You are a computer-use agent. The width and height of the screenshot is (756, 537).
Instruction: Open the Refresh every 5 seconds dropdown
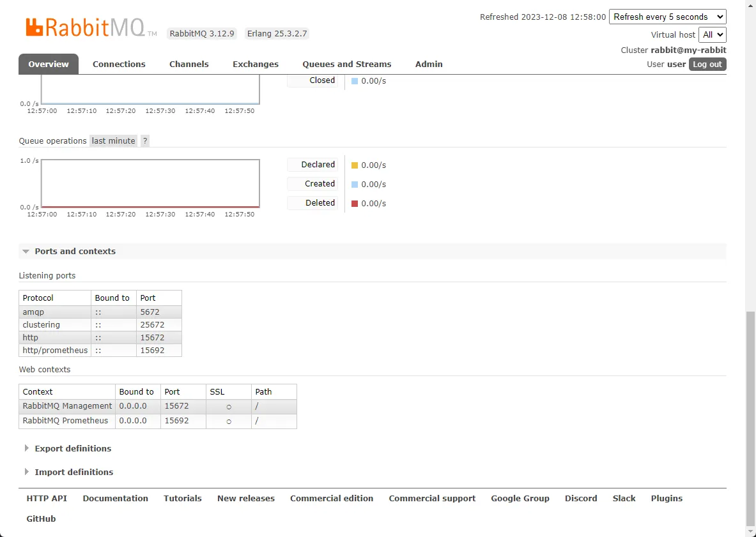pyautogui.click(x=667, y=17)
